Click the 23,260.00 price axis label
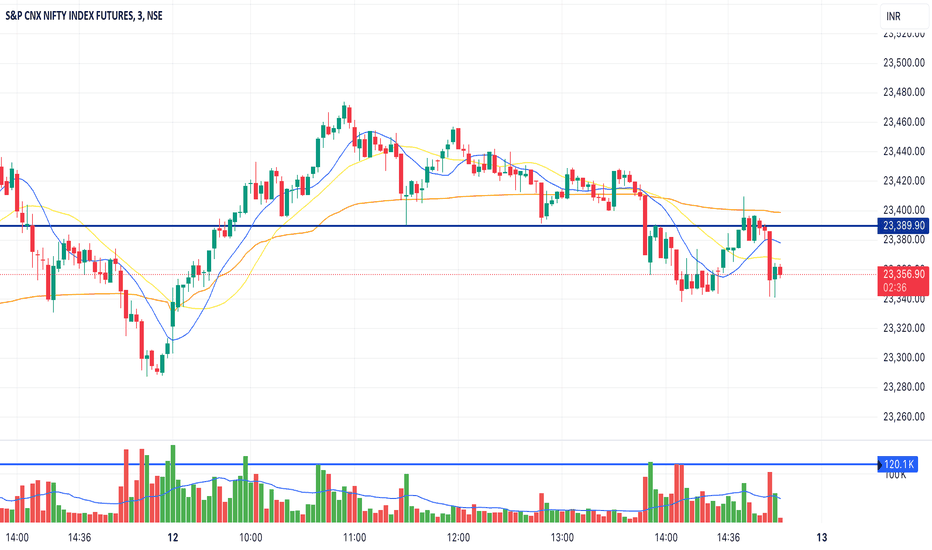The width and height of the screenshot is (932, 550). pos(904,417)
